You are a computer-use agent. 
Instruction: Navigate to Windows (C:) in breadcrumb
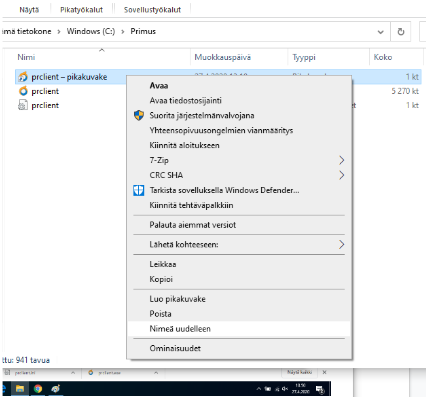coord(91,32)
